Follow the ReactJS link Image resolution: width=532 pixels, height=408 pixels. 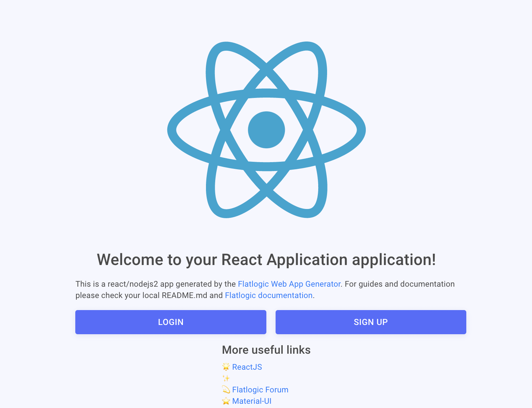[247, 367]
